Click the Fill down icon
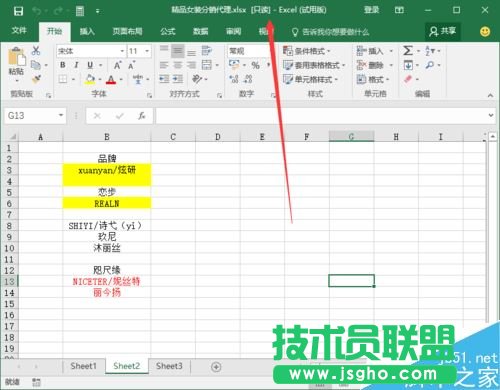500x390 pixels. point(408,65)
